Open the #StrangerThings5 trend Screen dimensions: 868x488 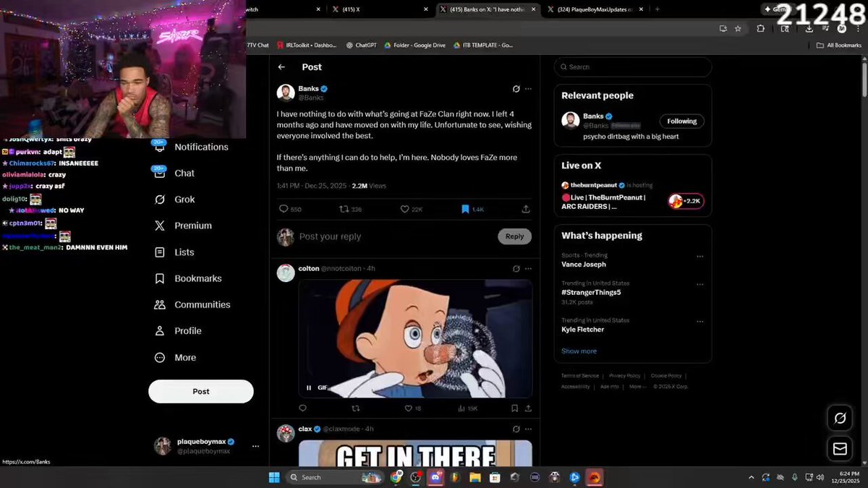tap(591, 292)
